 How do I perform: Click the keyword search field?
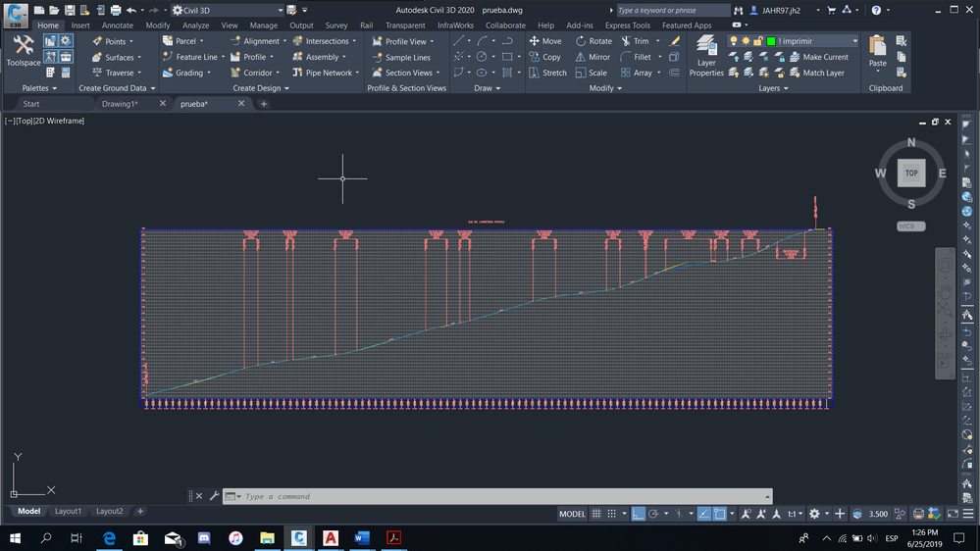pyautogui.click(x=673, y=10)
